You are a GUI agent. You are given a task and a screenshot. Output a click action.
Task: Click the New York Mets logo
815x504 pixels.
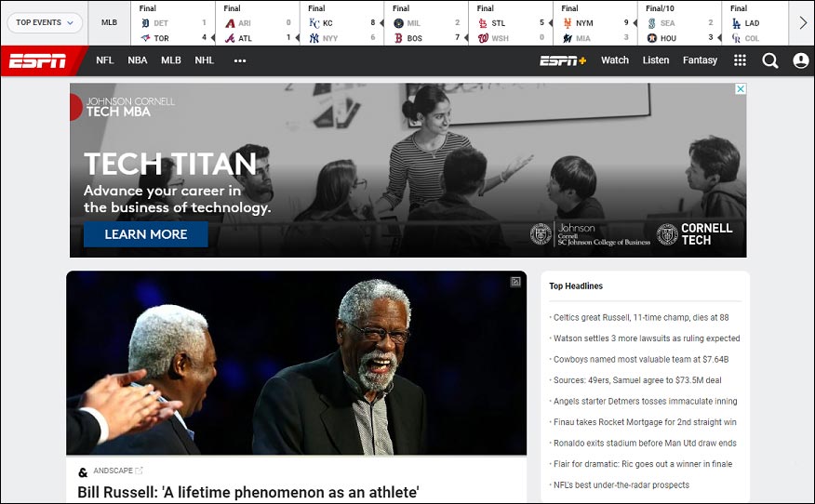[x=568, y=23]
